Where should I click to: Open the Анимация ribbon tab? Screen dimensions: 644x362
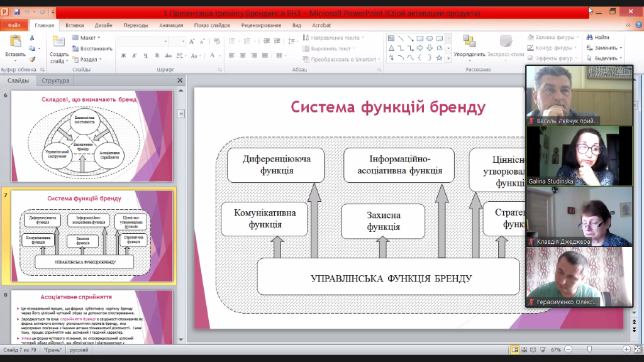click(x=171, y=26)
